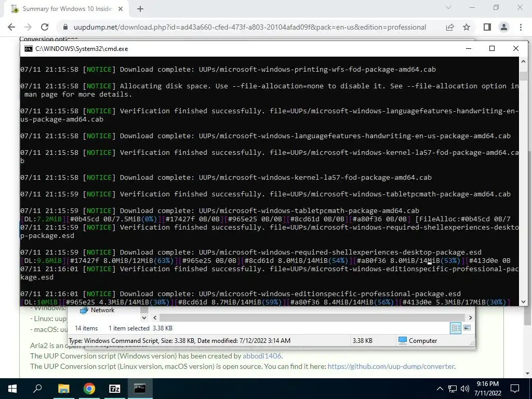This screenshot has width=532, height=399.
Task: Click cmd scrollbar down arrow
Action: tap(523, 302)
